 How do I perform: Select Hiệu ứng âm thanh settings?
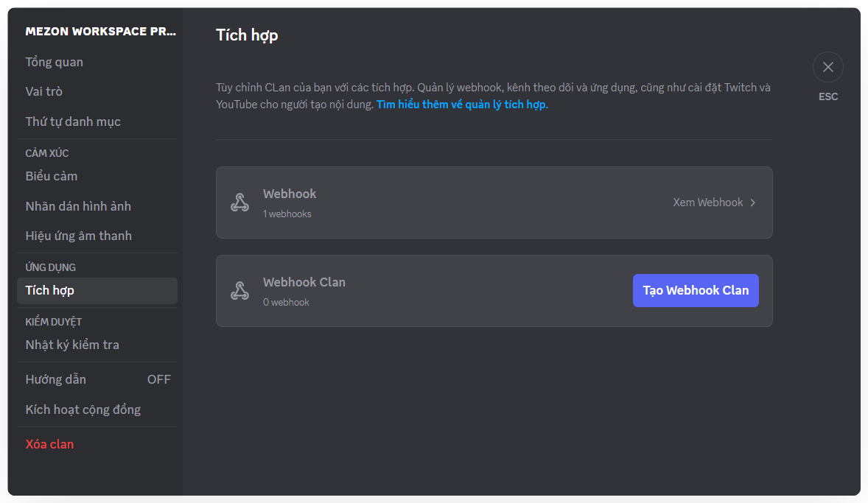click(78, 236)
